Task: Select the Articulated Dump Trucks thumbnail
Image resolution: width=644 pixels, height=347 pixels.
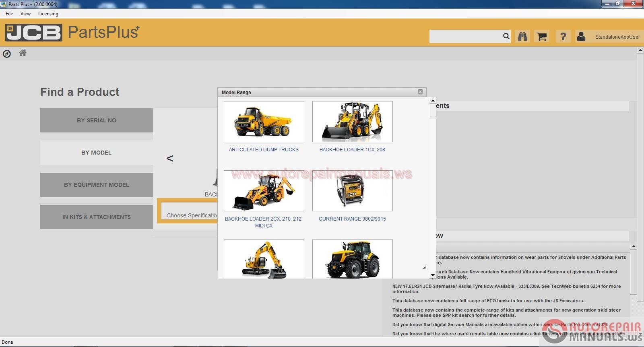Action: pyautogui.click(x=264, y=122)
